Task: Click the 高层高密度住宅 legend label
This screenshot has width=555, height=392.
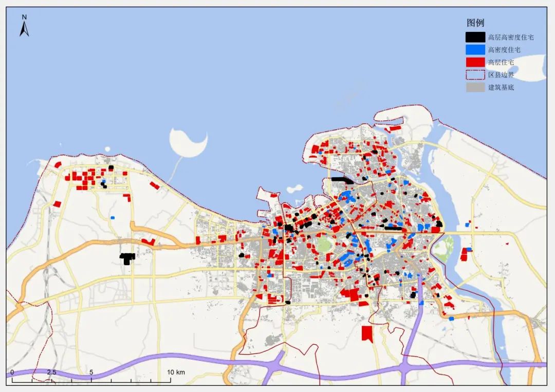Action: [x=511, y=37]
